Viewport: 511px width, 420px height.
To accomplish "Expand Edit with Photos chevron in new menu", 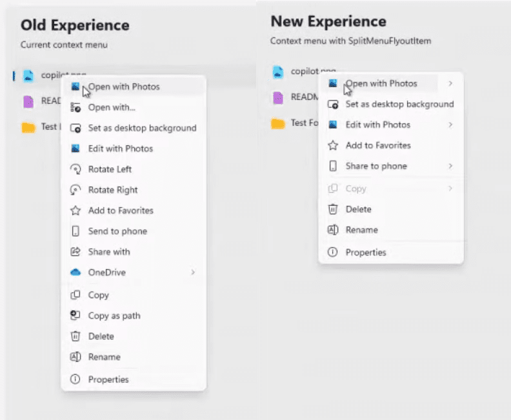I will (x=450, y=125).
